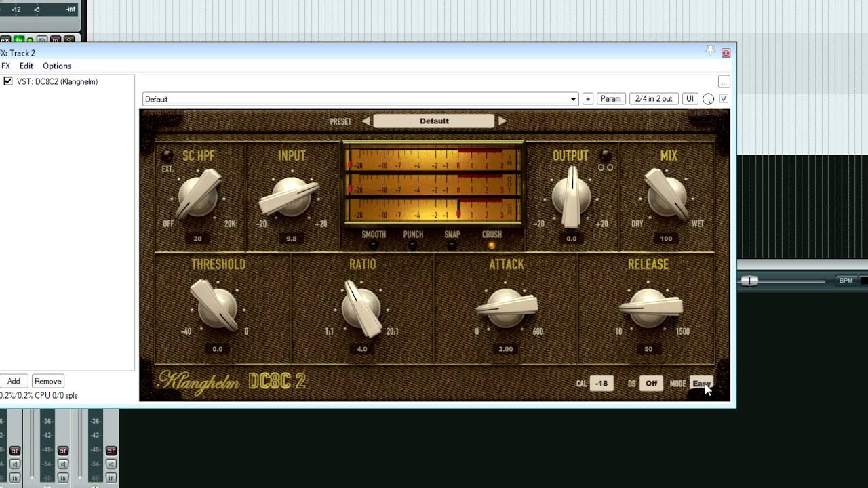Toggle the OS Off oversampling box
868x488 pixels.
(x=651, y=384)
